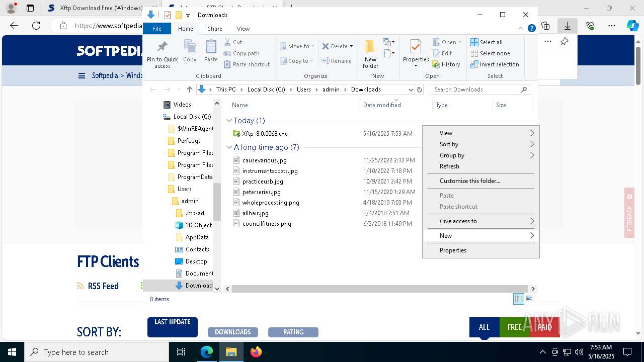This screenshot has width=644, height=362.
Task: Collapse the A long time ago group
Action: point(229,147)
